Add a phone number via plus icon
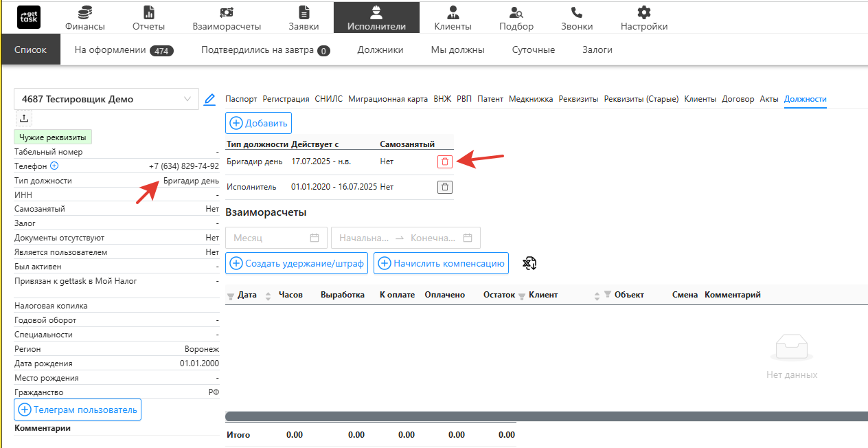868x448 pixels. pos(54,166)
